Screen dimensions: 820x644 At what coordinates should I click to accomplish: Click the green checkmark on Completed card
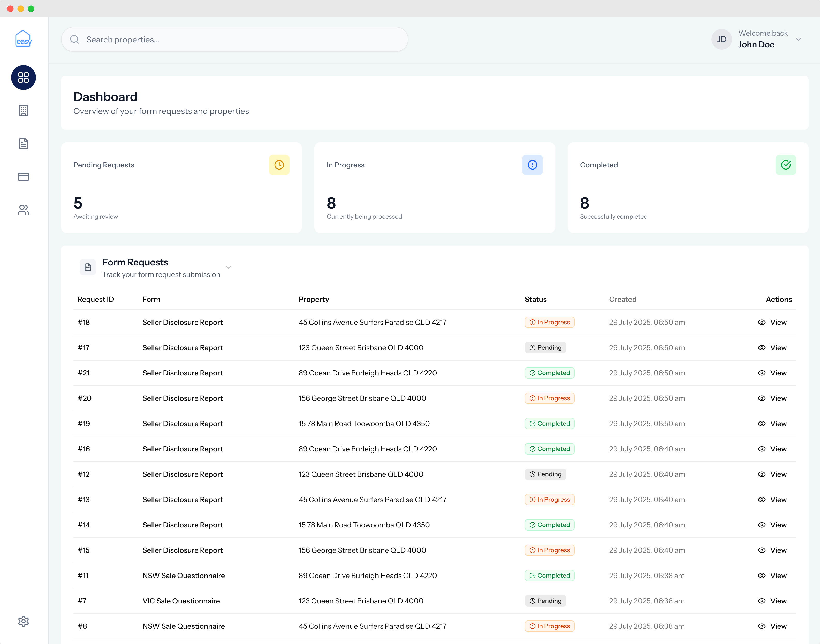786,165
